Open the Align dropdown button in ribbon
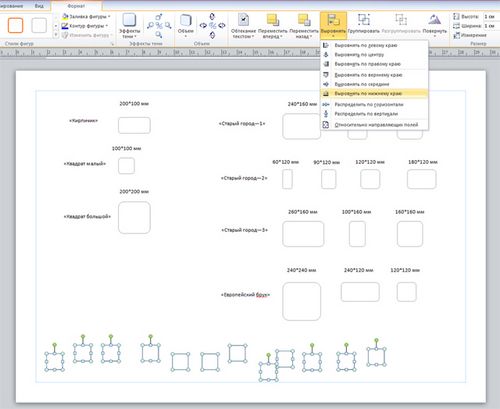 333,25
